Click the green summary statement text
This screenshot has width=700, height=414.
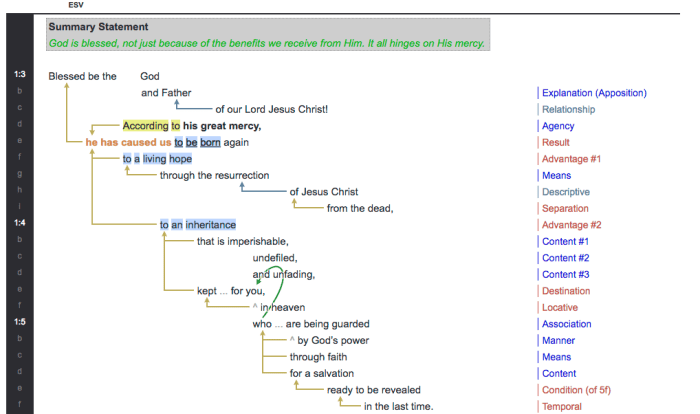[x=266, y=43]
